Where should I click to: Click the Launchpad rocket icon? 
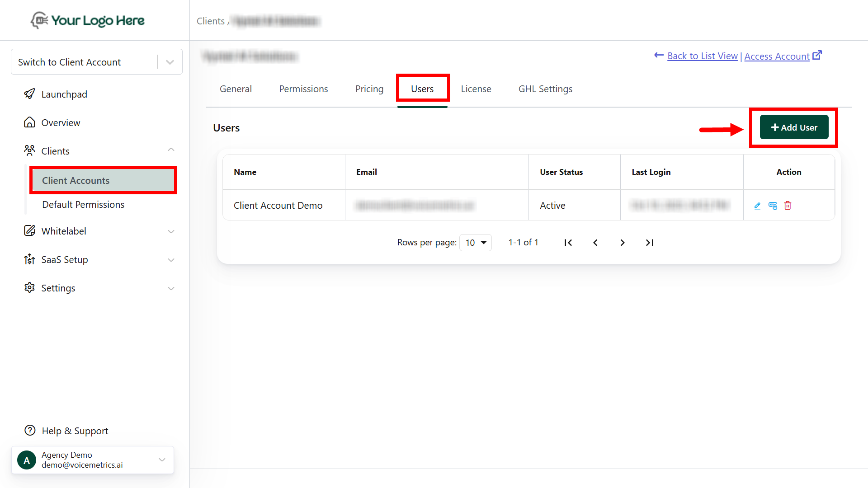[29, 94]
